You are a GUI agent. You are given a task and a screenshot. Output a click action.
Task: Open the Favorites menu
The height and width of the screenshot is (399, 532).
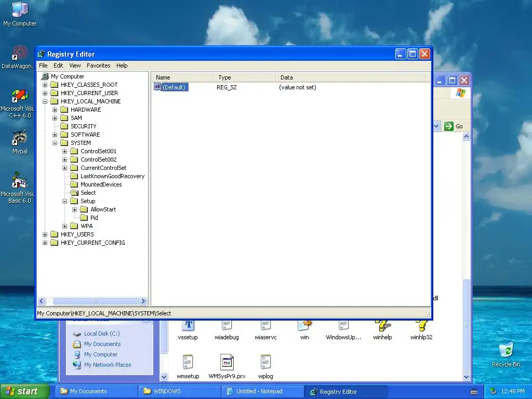tap(98, 65)
